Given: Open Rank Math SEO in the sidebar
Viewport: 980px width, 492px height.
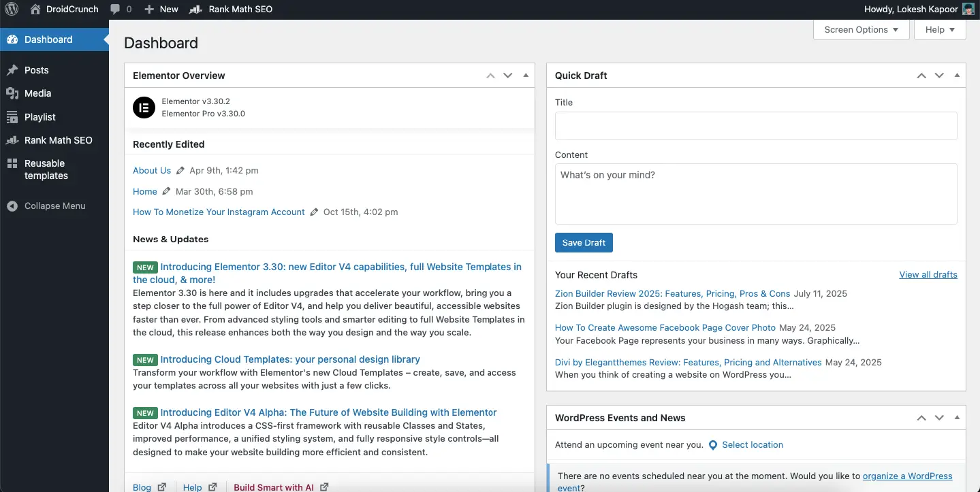Looking at the screenshot, I should (x=54, y=140).
